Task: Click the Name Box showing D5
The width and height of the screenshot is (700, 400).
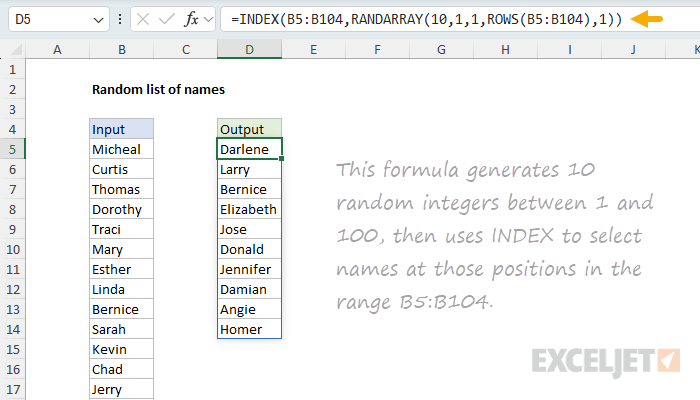Action: coord(58,19)
